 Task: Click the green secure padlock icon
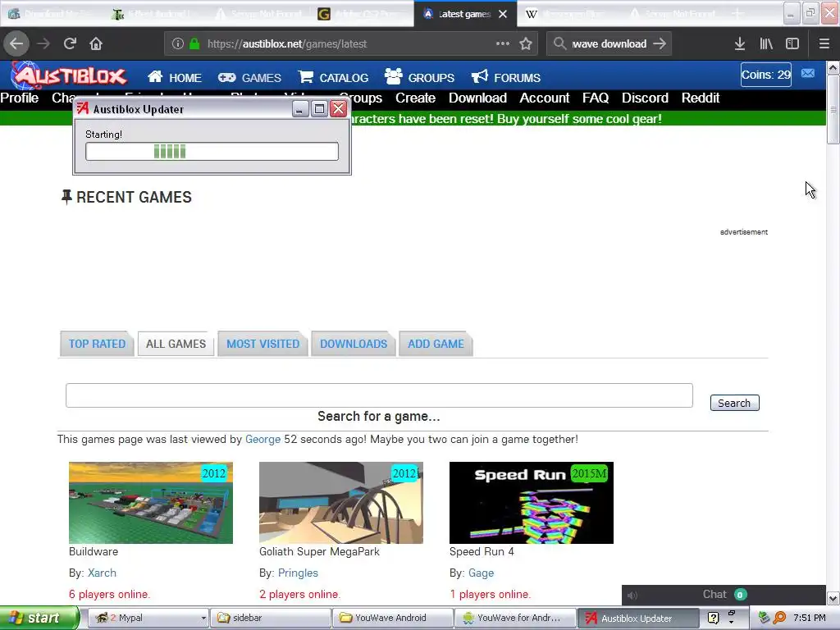coord(194,44)
